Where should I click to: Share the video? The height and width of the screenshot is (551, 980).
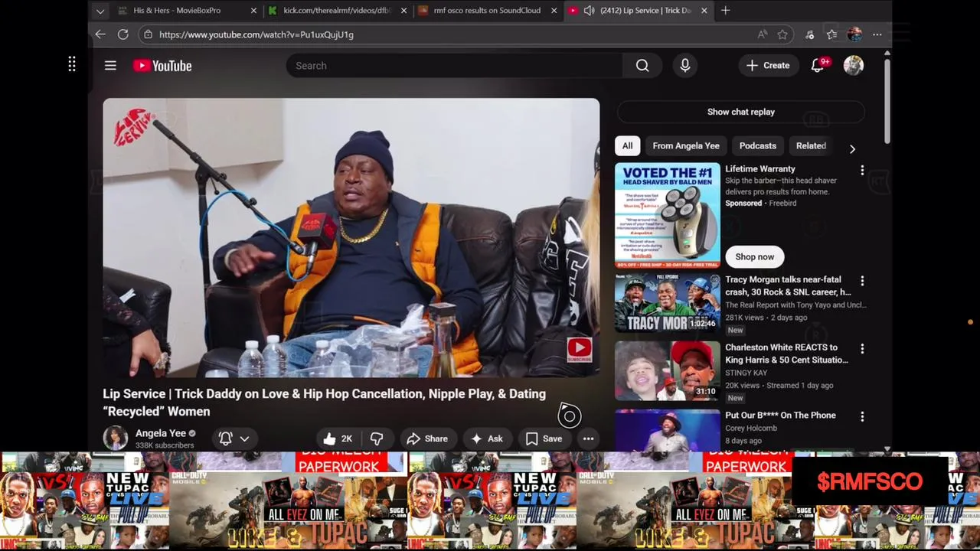coord(427,439)
